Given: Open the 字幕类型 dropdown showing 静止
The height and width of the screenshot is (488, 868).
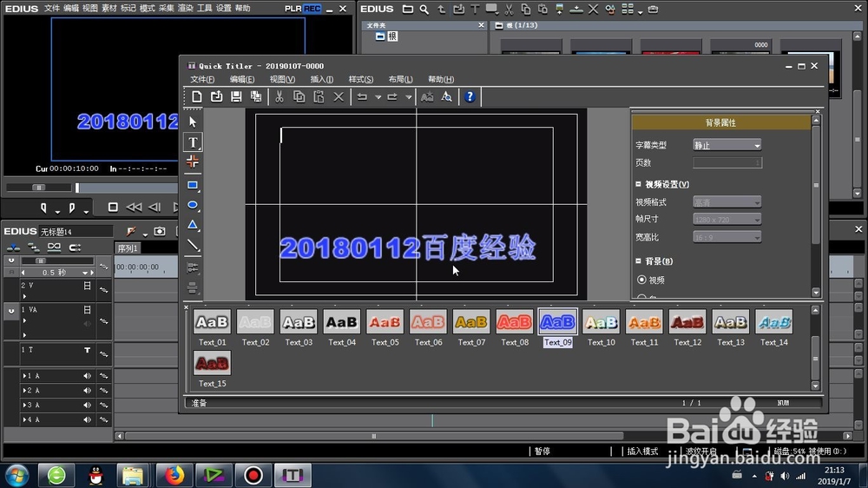Looking at the screenshot, I should (x=727, y=145).
